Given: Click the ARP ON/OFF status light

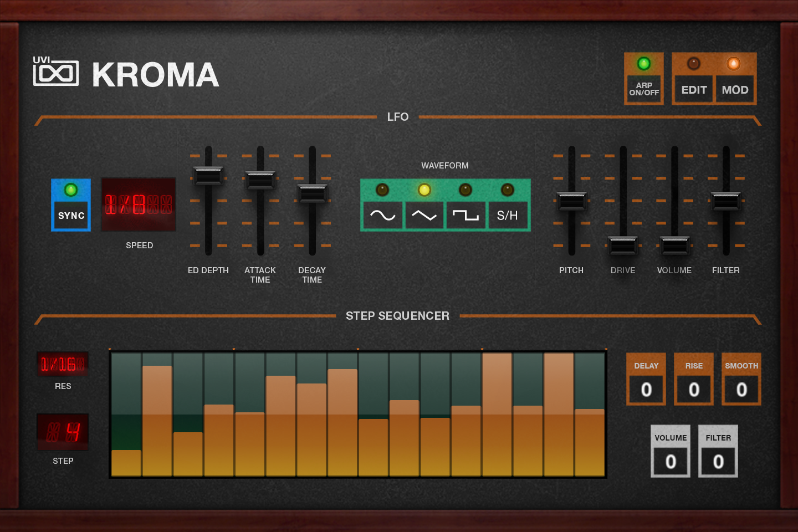Looking at the screenshot, I should [x=644, y=63].
